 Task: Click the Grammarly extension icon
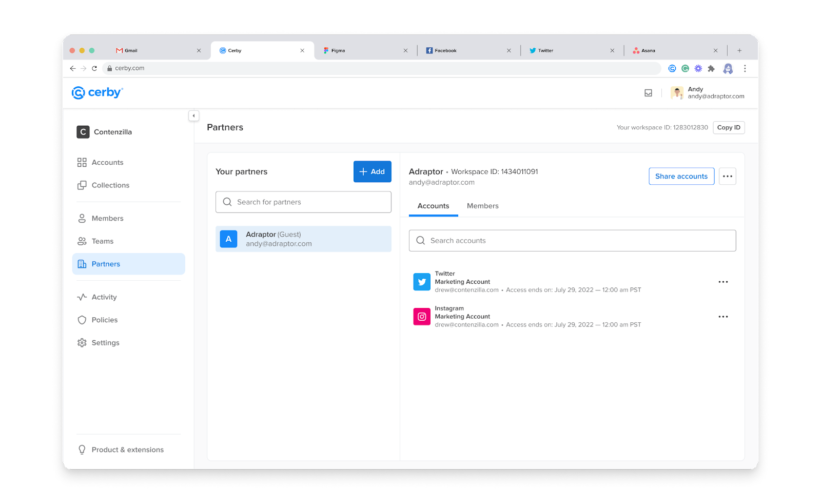[685, 68]
